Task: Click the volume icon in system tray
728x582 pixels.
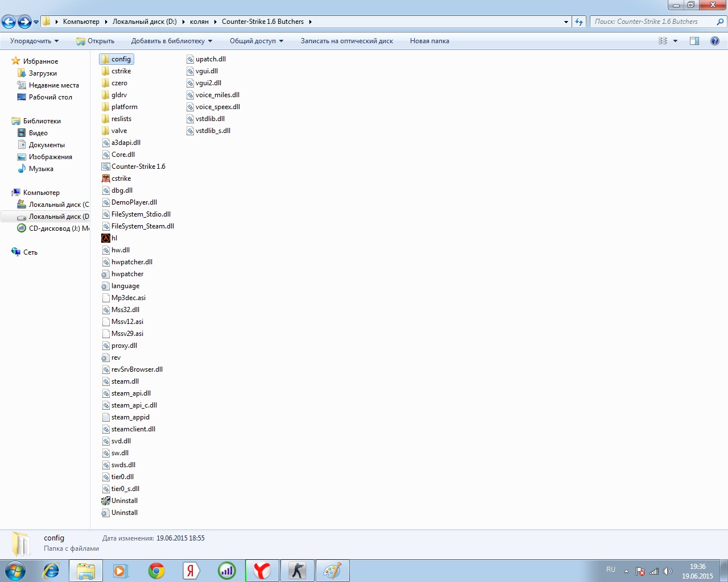Action: point(668,571)
